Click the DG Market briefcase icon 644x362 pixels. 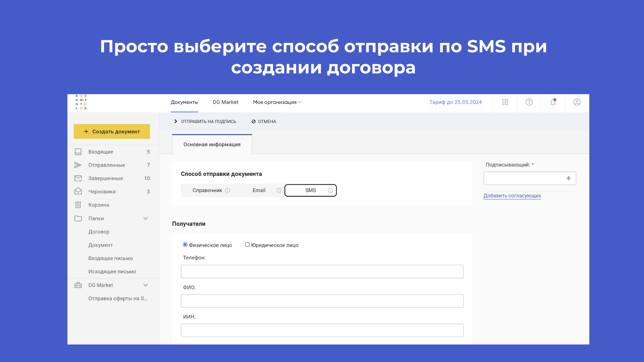[78, 285]
